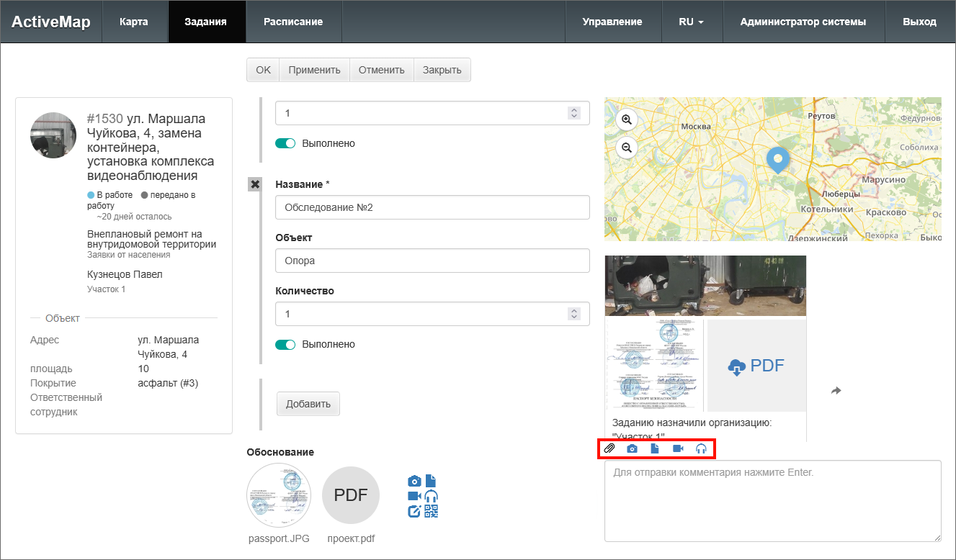956x560 pixels.
Task: Click the share arrow next to PDF attachment
Action: (x=836, y=391)
